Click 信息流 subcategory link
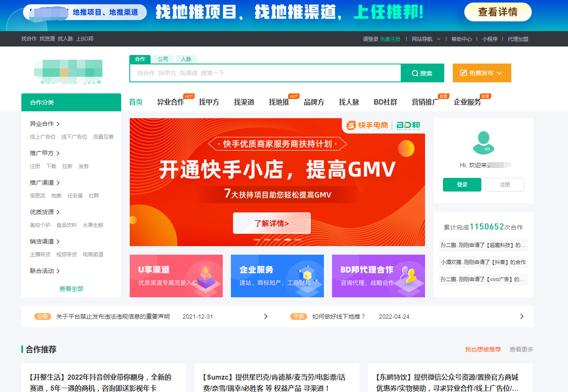The image size is (568, 392). click(x=38, y=196)
